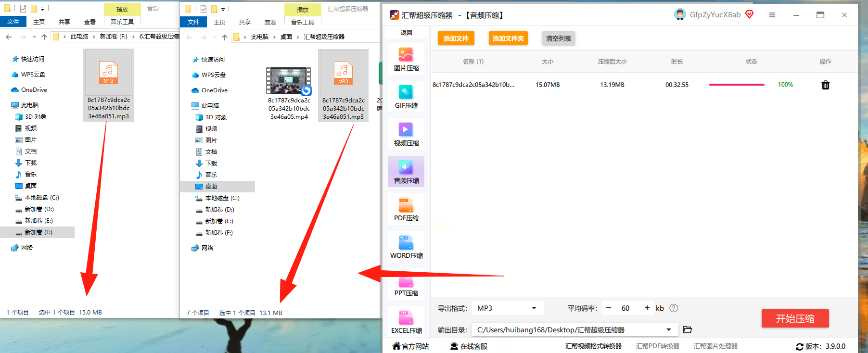The image size is (868, 353).
Task: Expand the 导出格式 MP3 dropdown
Action: (534, 308)
